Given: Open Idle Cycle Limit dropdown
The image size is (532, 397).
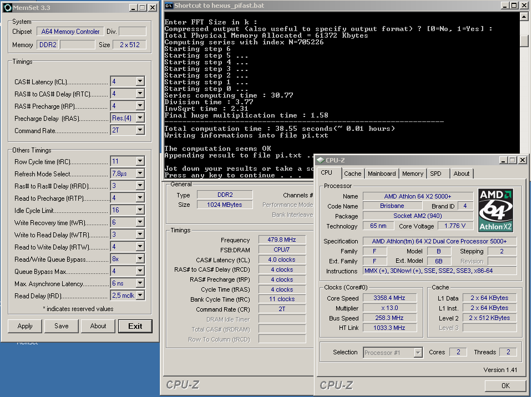Looking at the screenshot, I should tap(140, 210).
